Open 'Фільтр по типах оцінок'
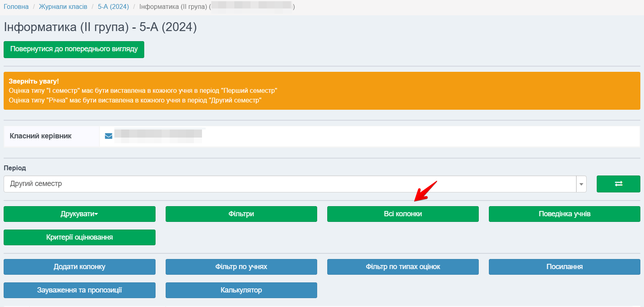Screen dimensions: 644x307 [403, 267]
